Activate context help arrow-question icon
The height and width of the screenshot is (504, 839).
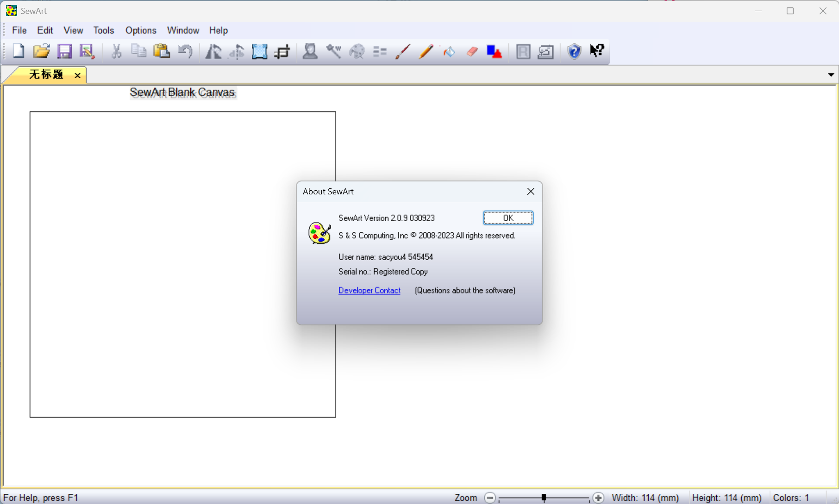coord(597,50)
